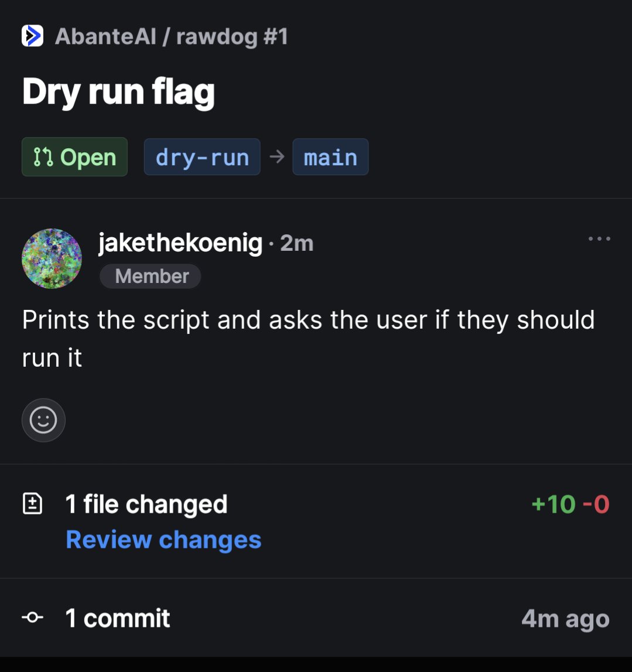Click the AbanteAI organization logo icon
Viewport: 632px width, 672px height.
coord(33,36)
